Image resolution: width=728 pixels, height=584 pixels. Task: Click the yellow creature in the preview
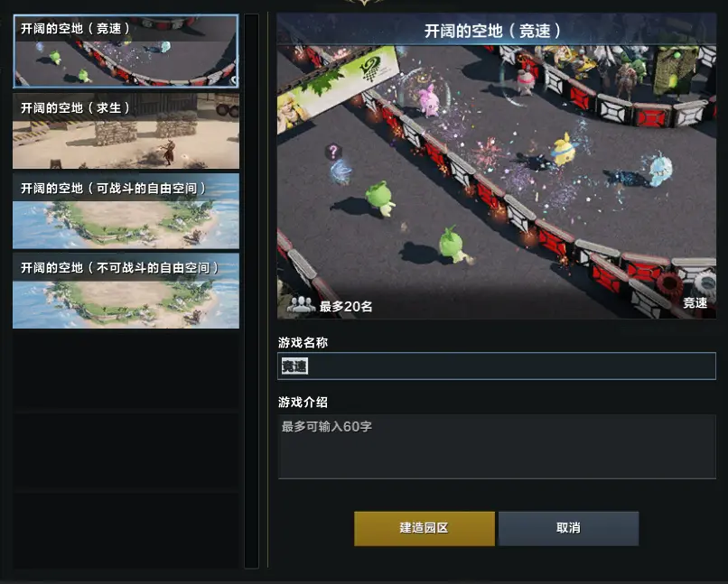pyautogui.click(x=565, y=149)
